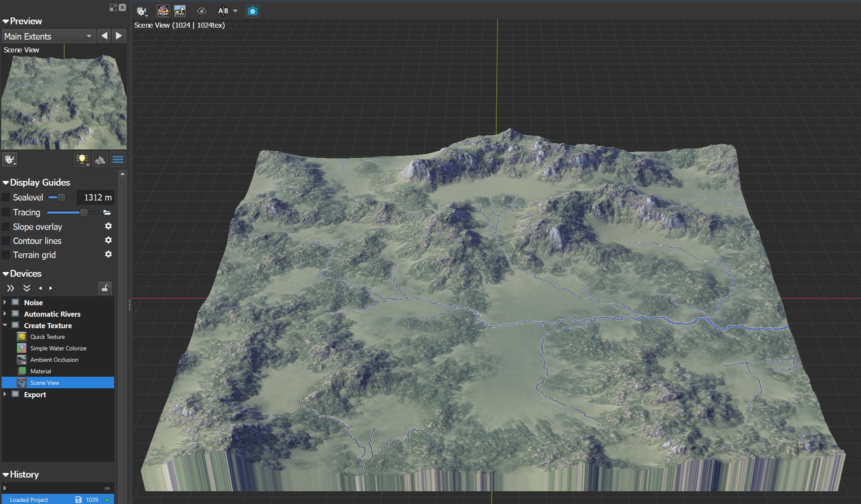The height and width of the screenshot is (504, 861).
Task: Open the Main Extents dropdown
Action: (48, 36)
